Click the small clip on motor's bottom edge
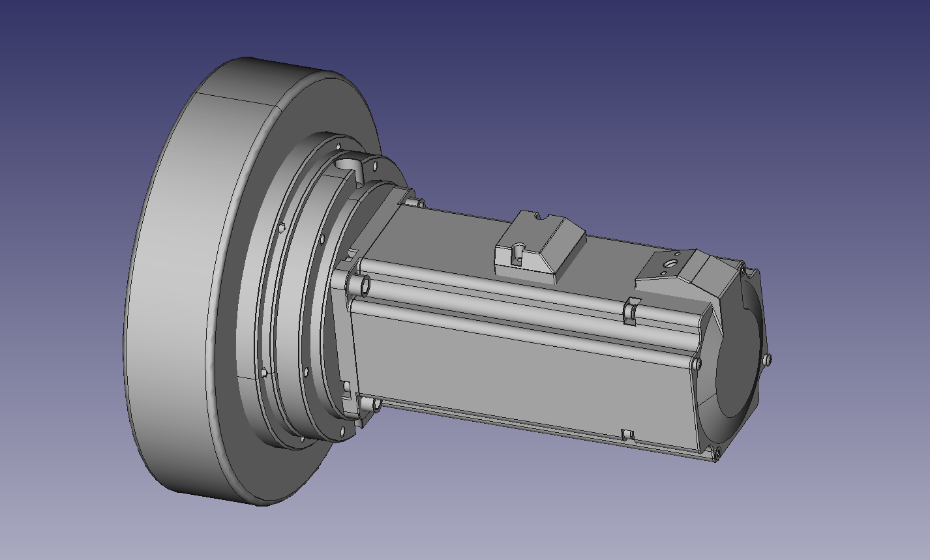Viewport: 930px width, 560px height. [x=627, y=434]
